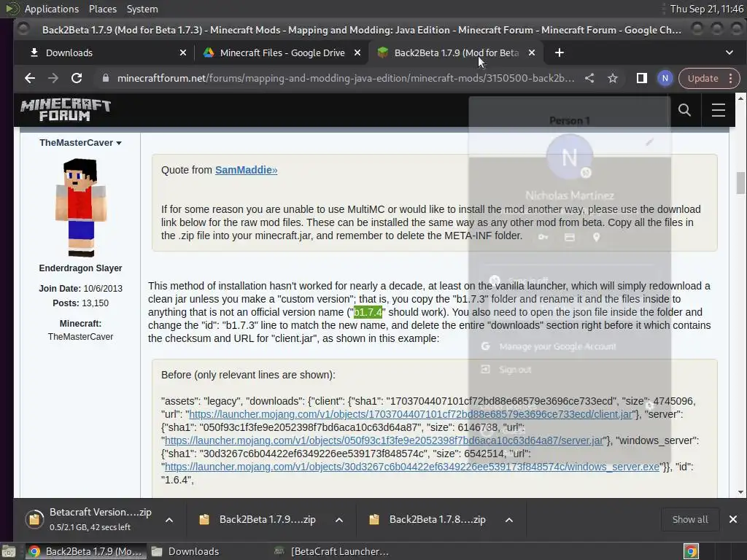Switch to BetaCraft Launcher taskbar window
The height and width of the screenshot is (560, 747).
pyautogui.click(x=332, y=551)
